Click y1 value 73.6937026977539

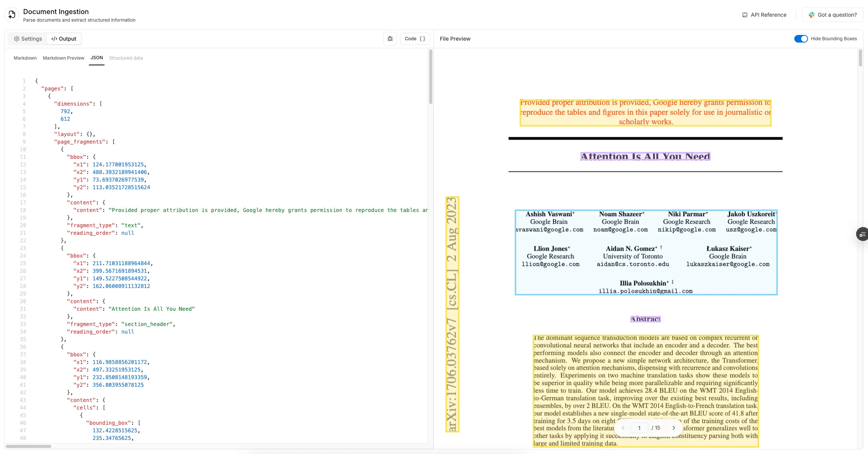(118, 180)
